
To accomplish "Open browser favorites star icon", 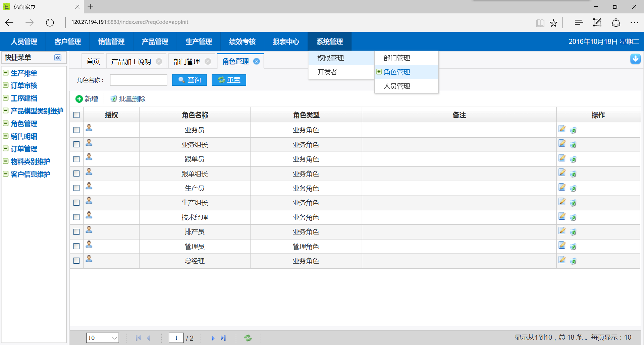I will pyautogui.click(x=553, y=23).
